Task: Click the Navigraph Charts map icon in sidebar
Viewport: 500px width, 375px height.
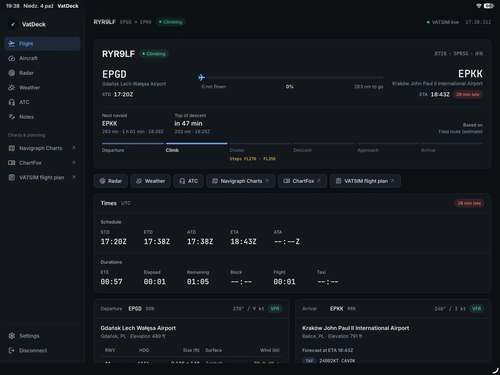Action: click(12, 148)
